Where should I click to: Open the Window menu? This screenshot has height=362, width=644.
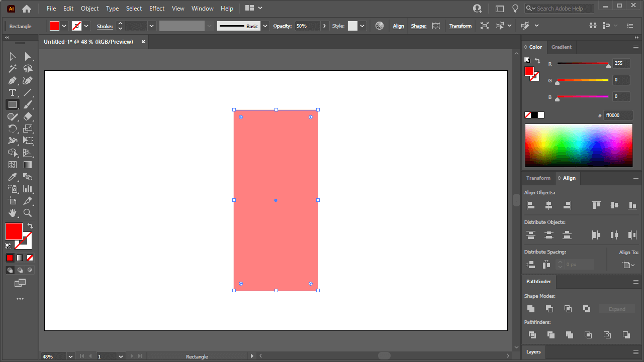pyautogui.click(x=203, y=8)
